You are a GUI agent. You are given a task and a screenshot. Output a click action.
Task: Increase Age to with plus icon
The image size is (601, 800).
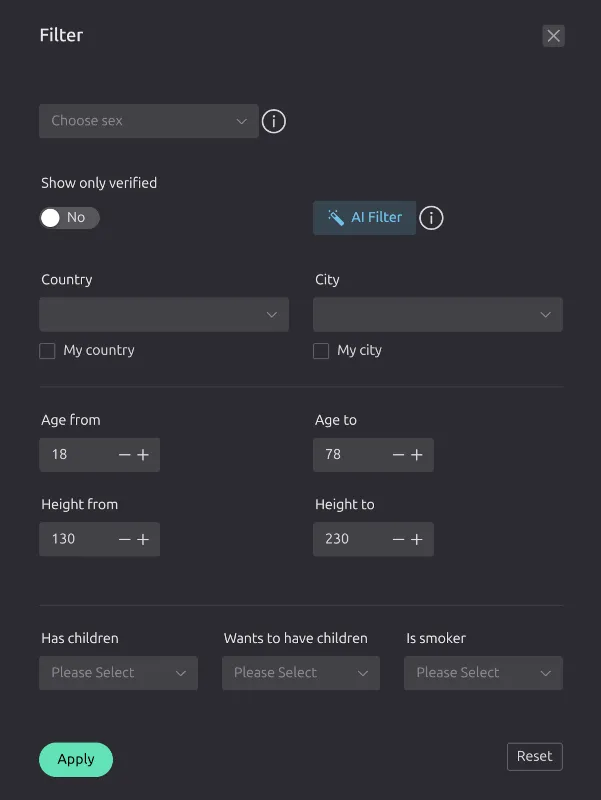coord(417,455)
